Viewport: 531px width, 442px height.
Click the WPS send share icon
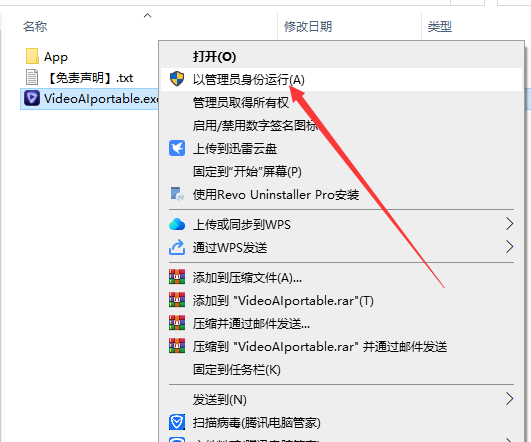click(177, 247)
